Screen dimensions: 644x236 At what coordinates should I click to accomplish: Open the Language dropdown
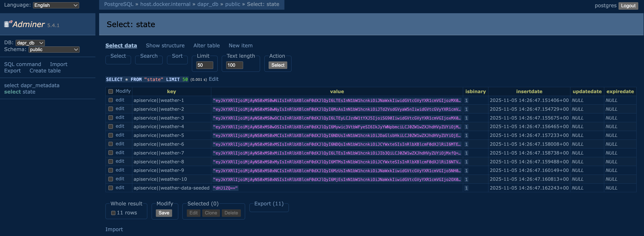tap(56, 5)
